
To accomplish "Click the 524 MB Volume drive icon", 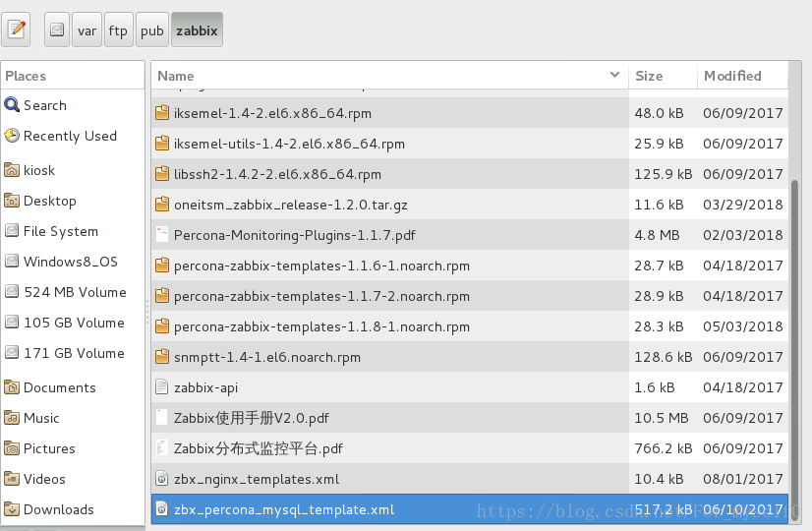I will 12,292.
